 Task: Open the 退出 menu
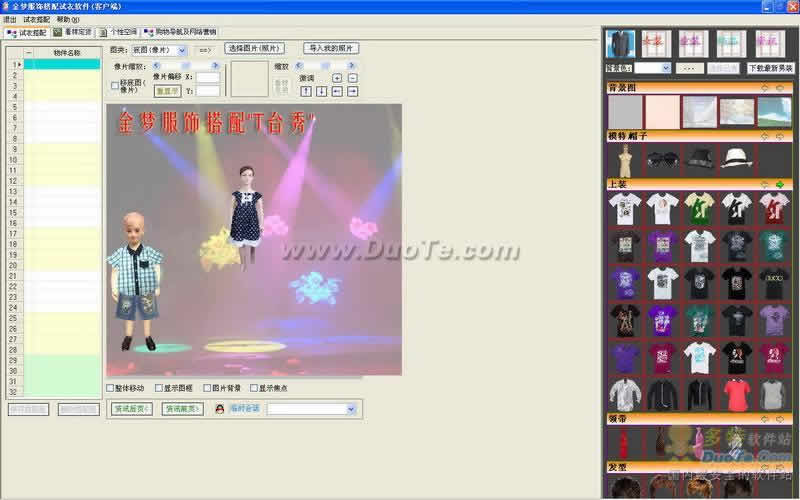[10, 19]
